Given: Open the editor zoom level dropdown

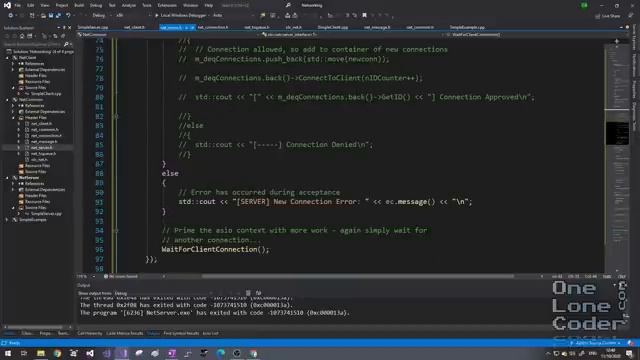Looking at the screenshot, I should pos(86,276).
